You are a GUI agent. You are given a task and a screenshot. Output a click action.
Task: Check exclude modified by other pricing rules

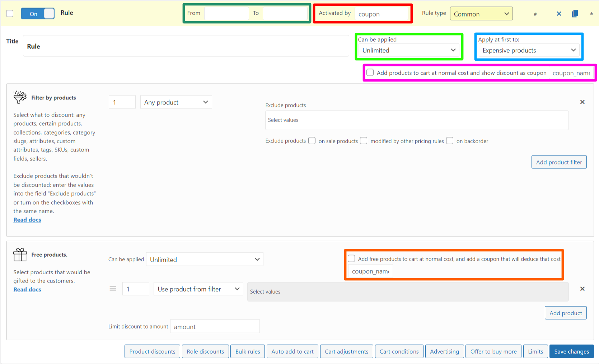click(364, 141)
